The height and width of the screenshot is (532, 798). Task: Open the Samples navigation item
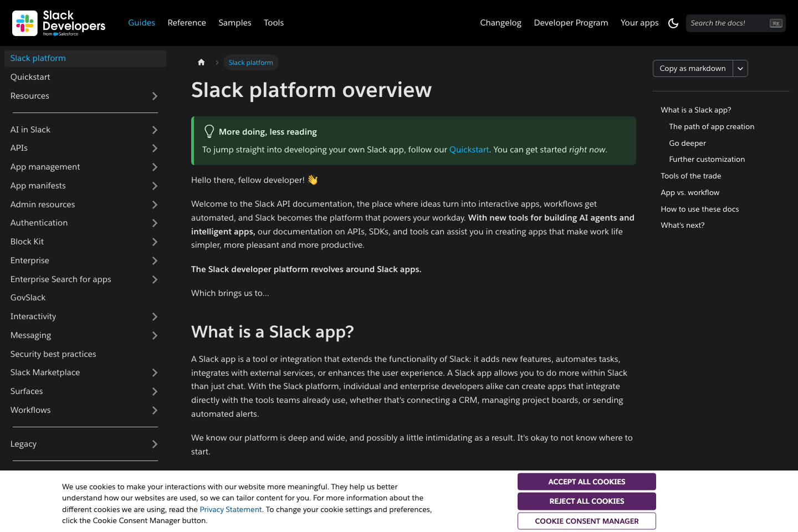(x=234, y=23)
